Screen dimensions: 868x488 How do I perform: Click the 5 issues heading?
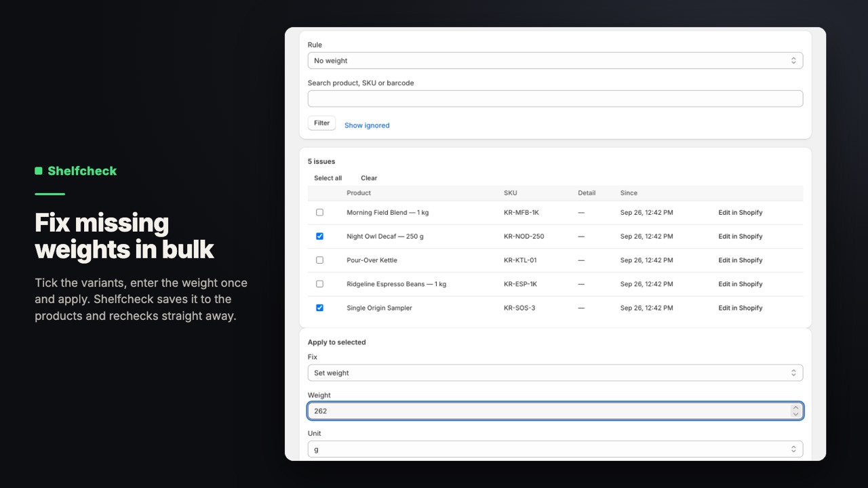coord(321,161)
